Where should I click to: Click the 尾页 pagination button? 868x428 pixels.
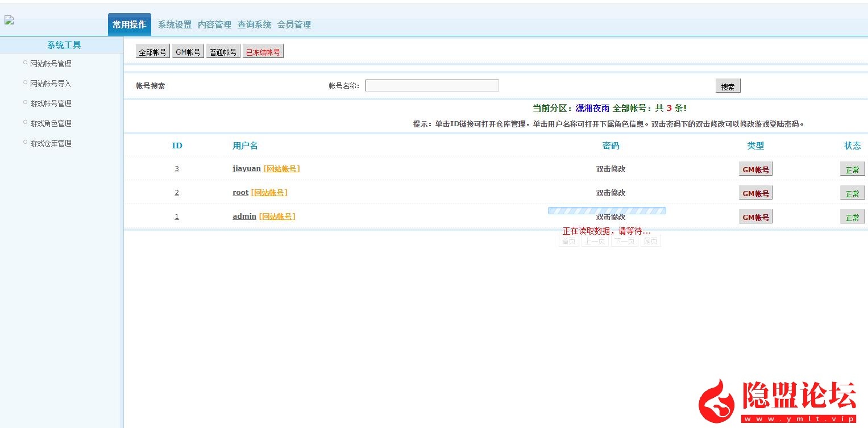pyautogui.click(x=650, y=241)
